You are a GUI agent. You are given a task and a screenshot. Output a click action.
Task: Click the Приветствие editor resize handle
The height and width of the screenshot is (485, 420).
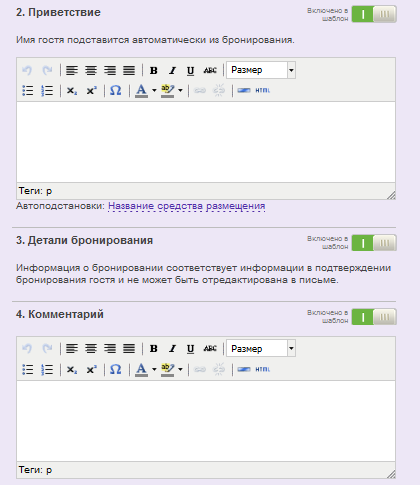click(x=391, y=195)
